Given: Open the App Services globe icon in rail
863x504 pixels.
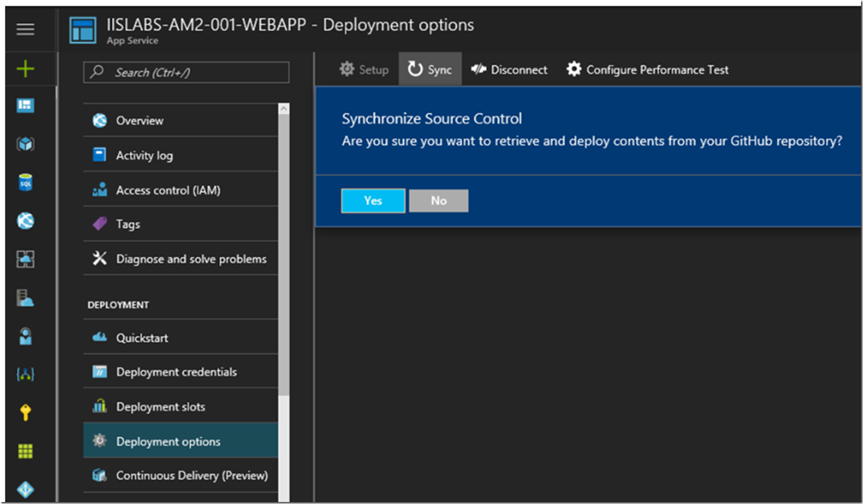Looking at the screenshot, I should pos(25,220).
